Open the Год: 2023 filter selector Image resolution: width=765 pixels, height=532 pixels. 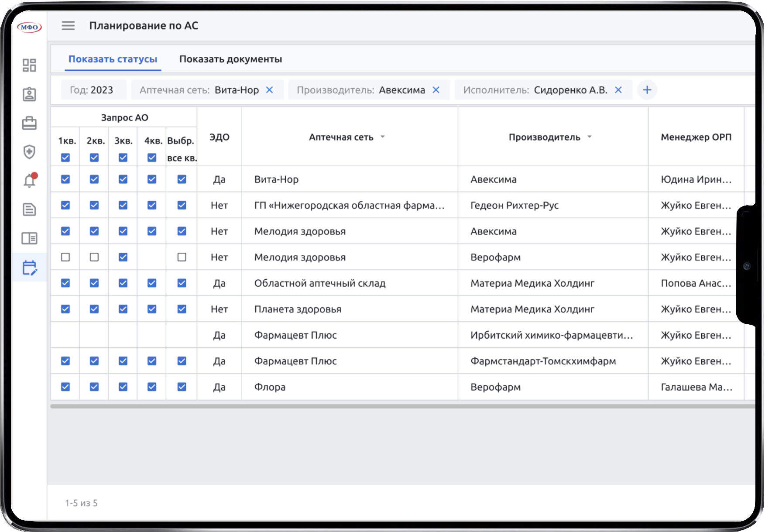pos(92,90)
